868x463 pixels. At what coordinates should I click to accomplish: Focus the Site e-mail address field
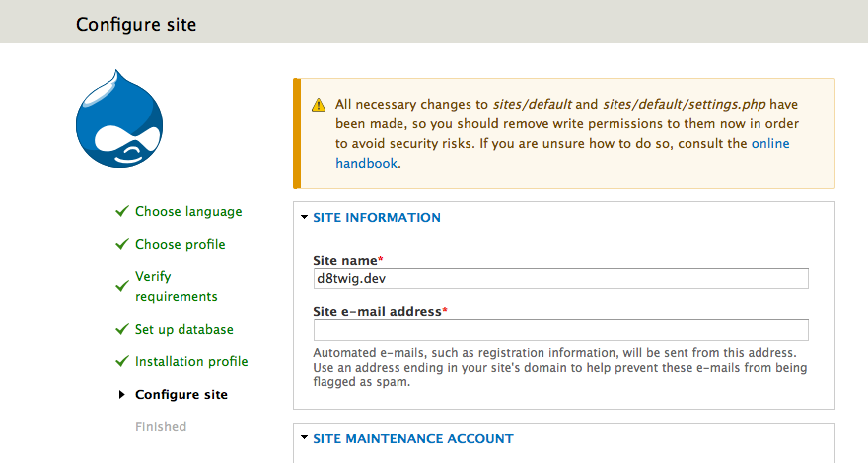561,330
